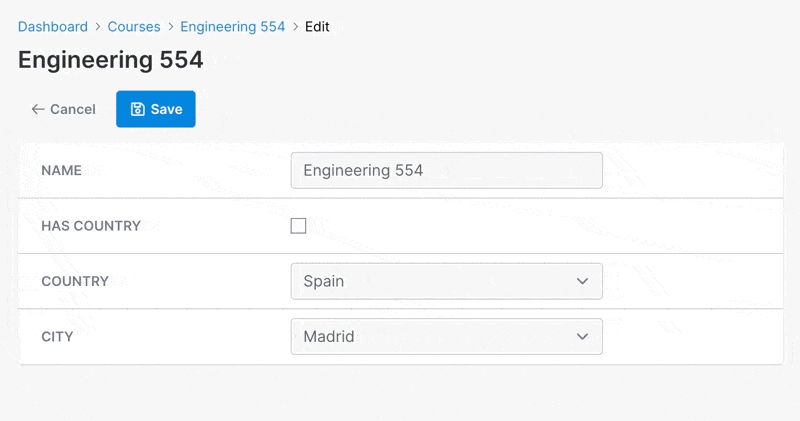Click the chevron separator after Dashboard breadcrumb
This screenshot has height=421, width=800.
(97, 27)
